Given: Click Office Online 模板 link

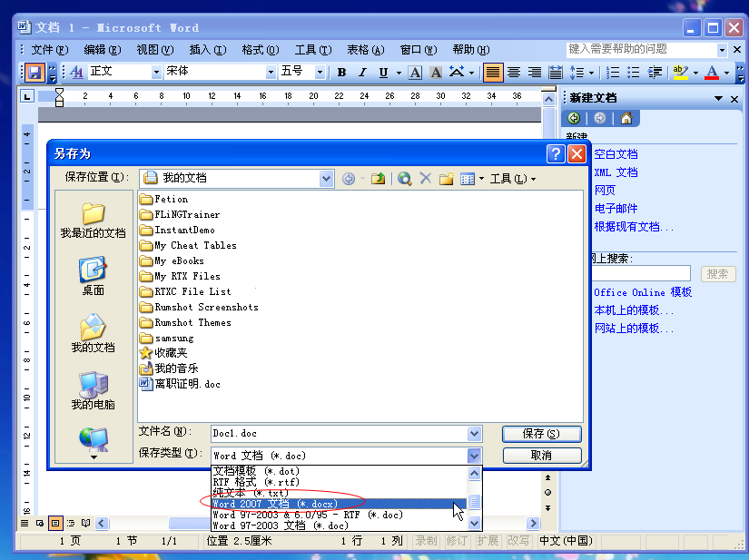Looking at the screenshot, I should pos(643,292).
